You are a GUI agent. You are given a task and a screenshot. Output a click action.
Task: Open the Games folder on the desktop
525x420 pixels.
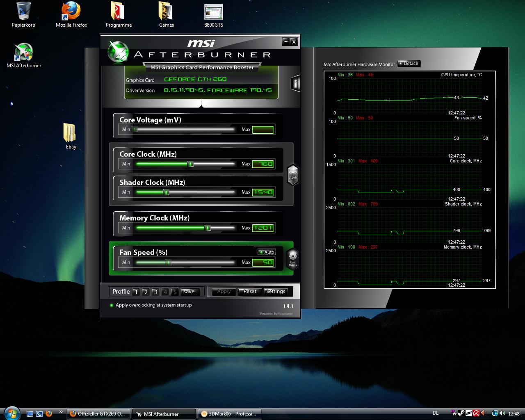[166, 15]
